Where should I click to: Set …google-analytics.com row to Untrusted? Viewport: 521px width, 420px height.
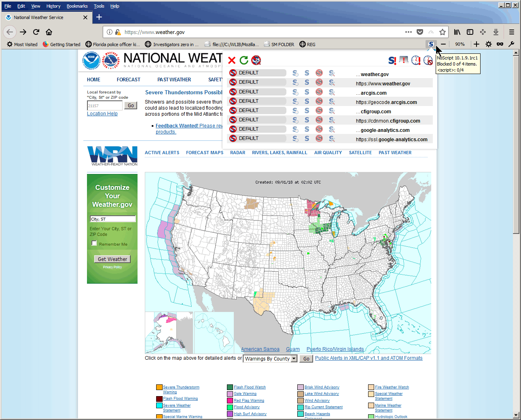[319, 129]
